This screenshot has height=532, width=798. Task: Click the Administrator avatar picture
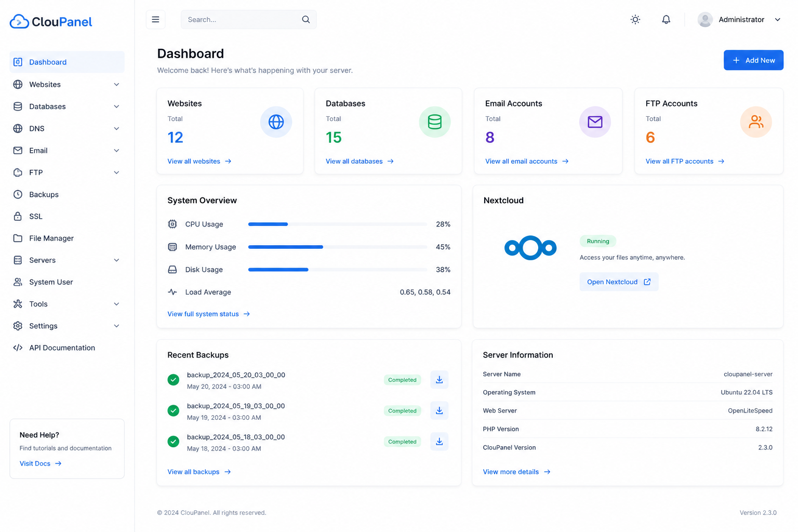(705, 20)
